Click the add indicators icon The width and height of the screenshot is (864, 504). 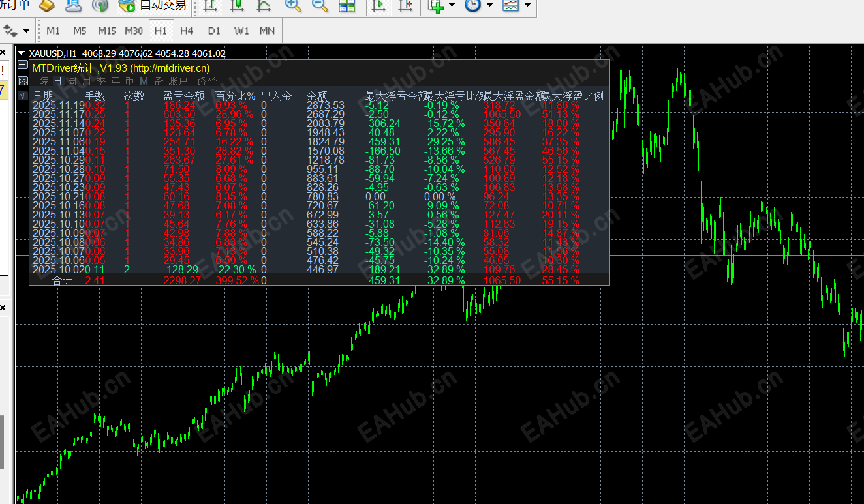[x=436, y=6]
